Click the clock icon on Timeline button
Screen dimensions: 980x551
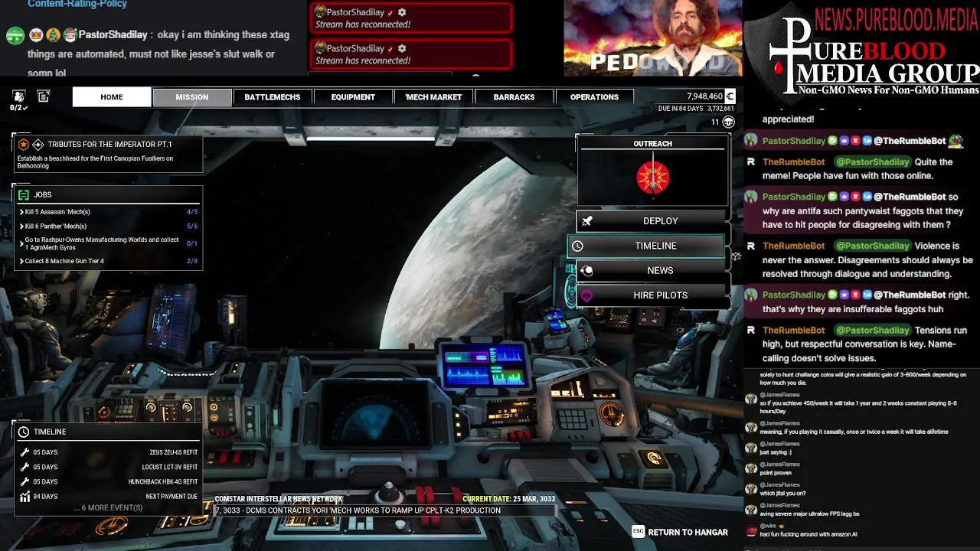point(578,246)
